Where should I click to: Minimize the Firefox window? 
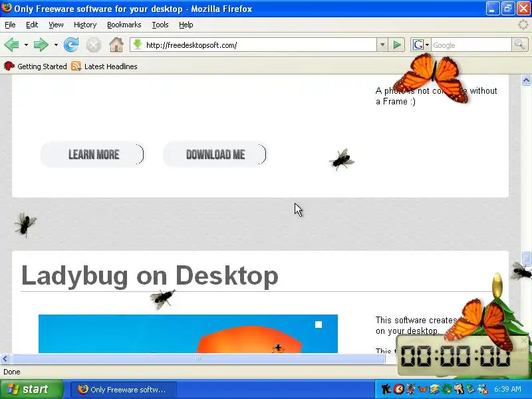click(492, 9)
